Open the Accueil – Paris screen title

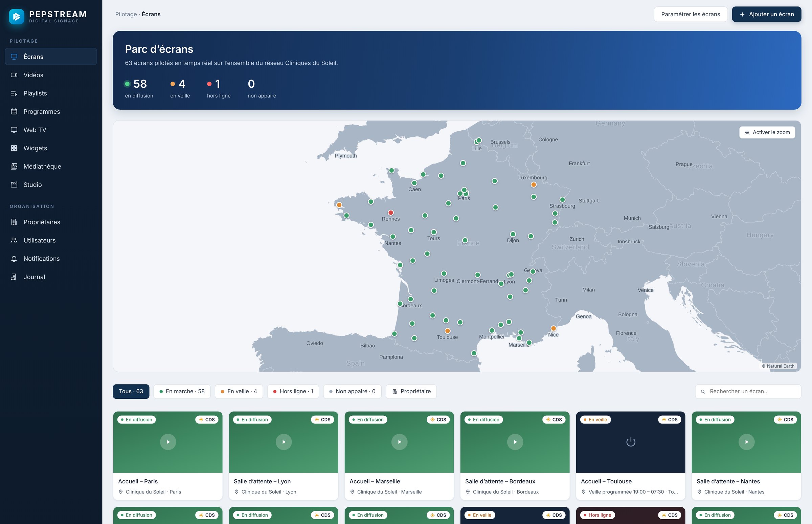coord(138,481)
